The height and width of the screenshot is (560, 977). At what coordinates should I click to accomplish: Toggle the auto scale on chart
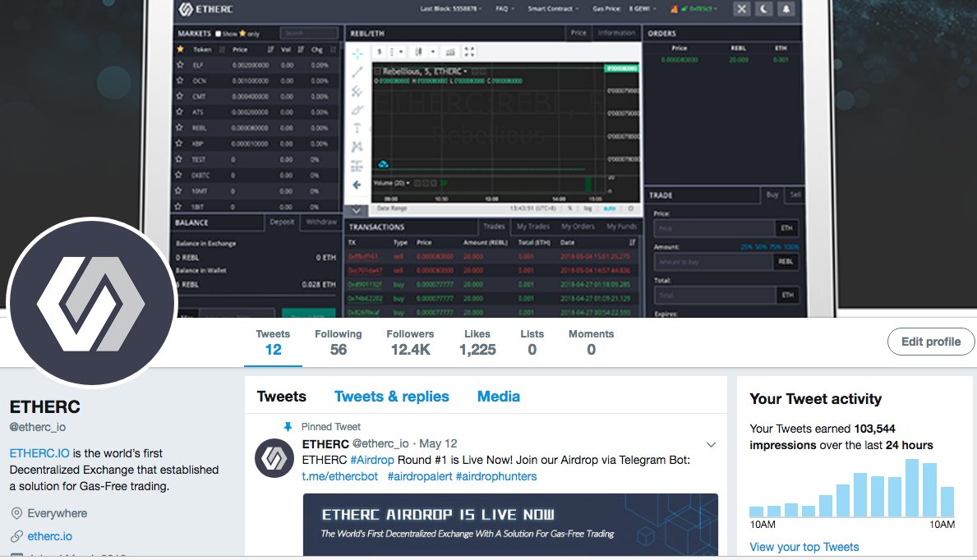point(610,209)
